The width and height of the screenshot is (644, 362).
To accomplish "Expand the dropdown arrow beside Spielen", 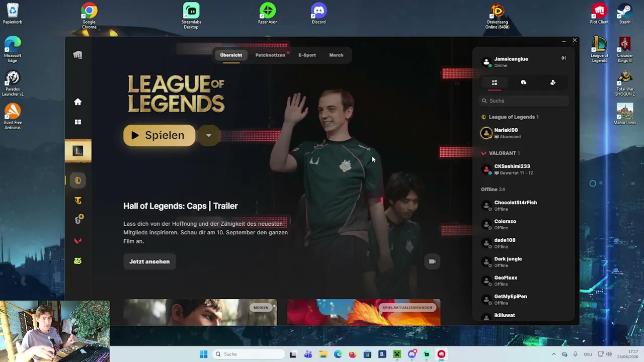I will click(208, 135).
